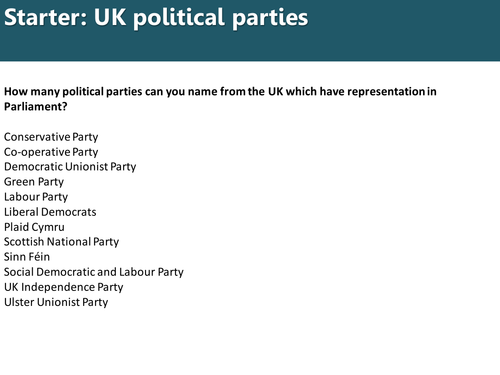Click the 'UK Independence Party' entry

(64, 287)
